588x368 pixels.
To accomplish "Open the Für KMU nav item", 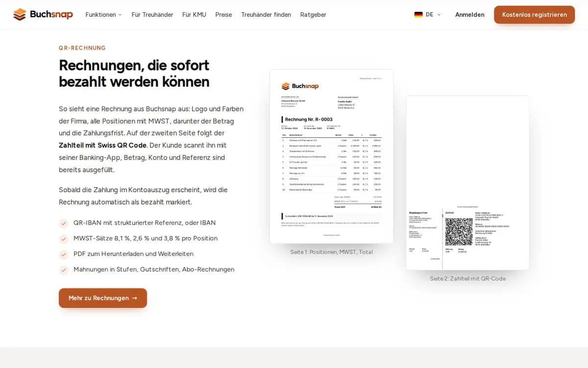I will [x=194, y=15].
